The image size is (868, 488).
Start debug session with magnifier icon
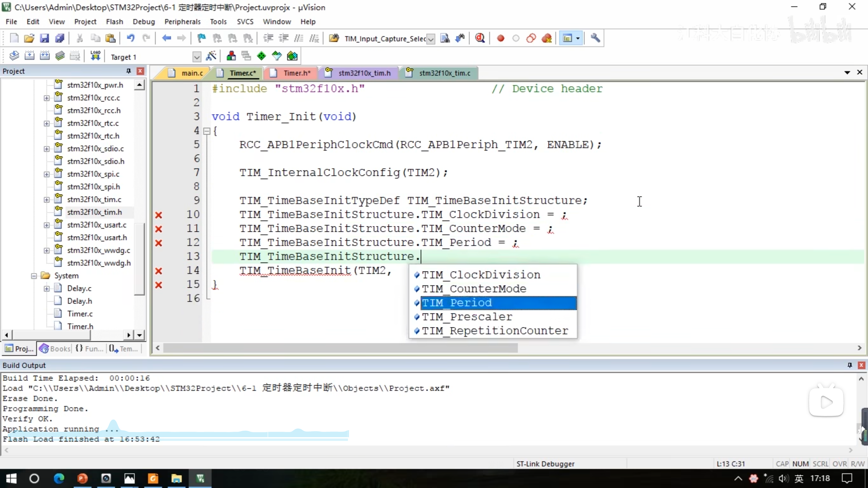point(479,38)
